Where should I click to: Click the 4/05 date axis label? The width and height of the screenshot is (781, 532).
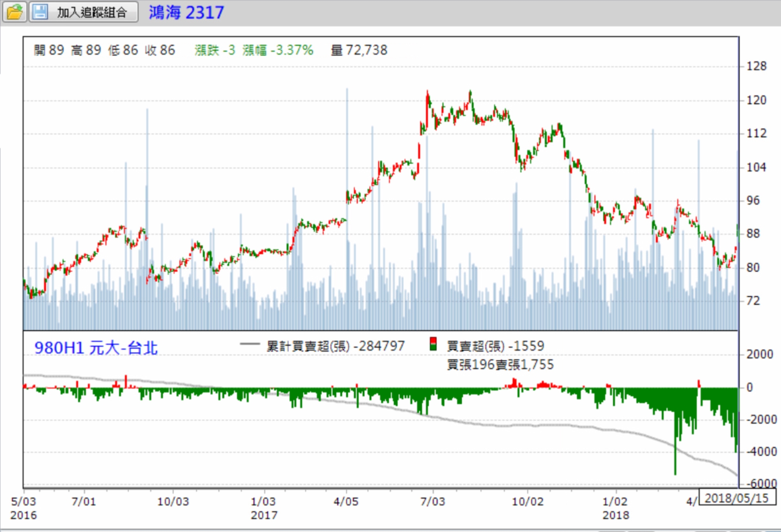[346, 501]
